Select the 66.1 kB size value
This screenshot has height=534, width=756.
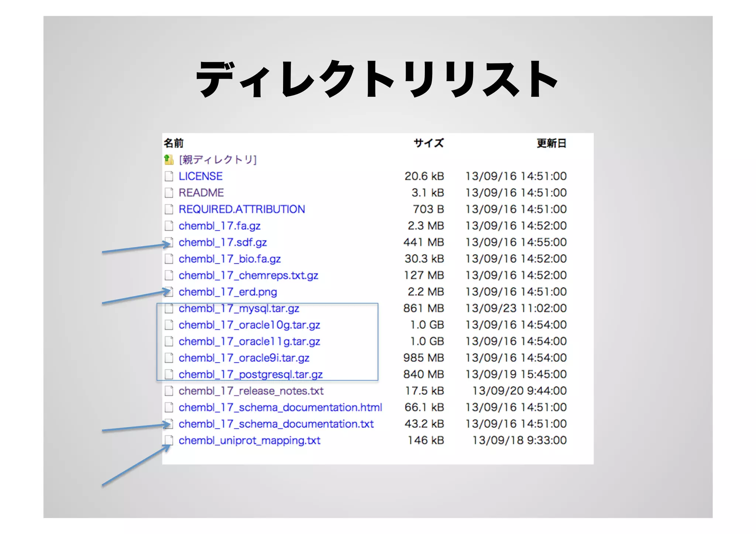[424, 407]
